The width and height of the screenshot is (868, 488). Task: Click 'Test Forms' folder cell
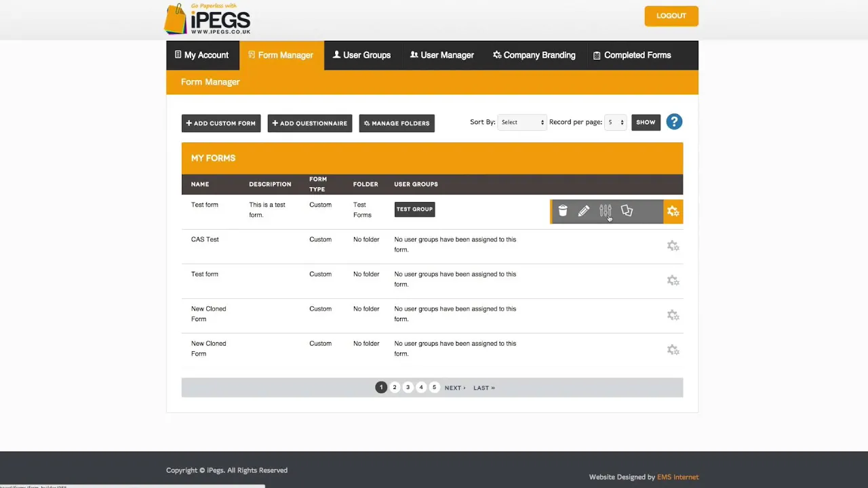pyautogui.click(x=362, y=210)
